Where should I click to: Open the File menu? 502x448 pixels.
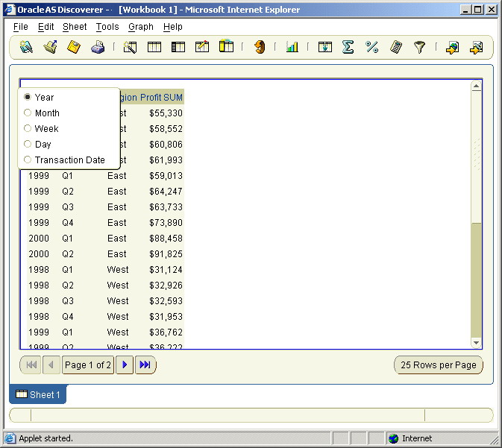(x=21, y=27)
